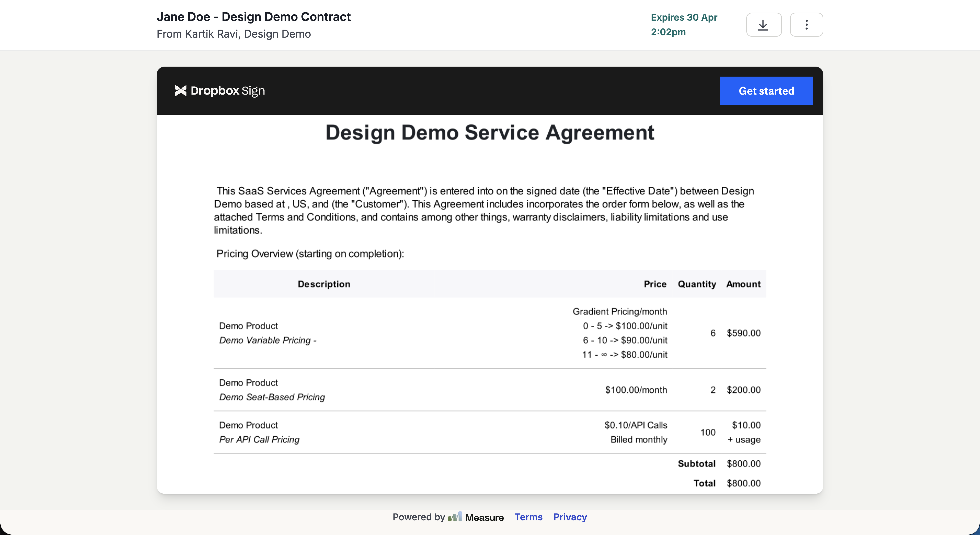Click the 'Billed monthly' text

click(639, 439)
